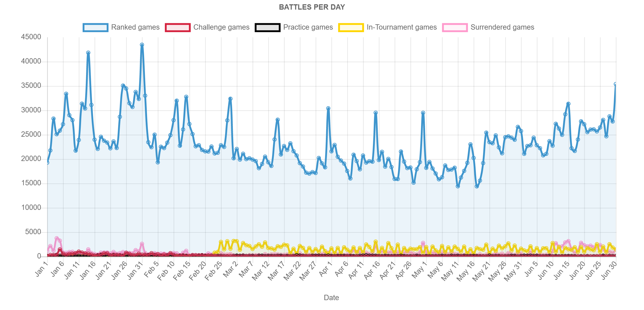Click the 20000 y-axis label
The height and width of the screenshot is (310, 644).
tap(31, 159)
